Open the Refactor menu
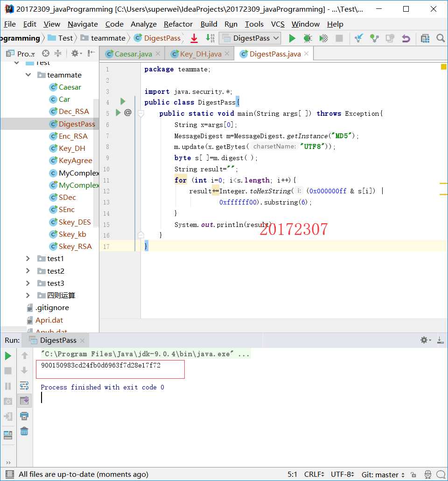Image resolution: width=448 pixels, height=481 pixels. (178, 24)
